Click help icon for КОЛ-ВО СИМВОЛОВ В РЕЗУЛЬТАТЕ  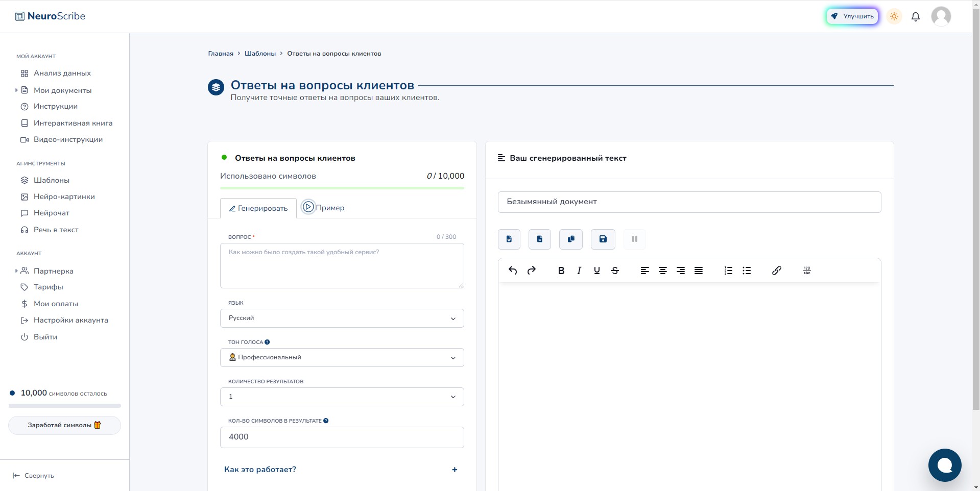point(326,421)
